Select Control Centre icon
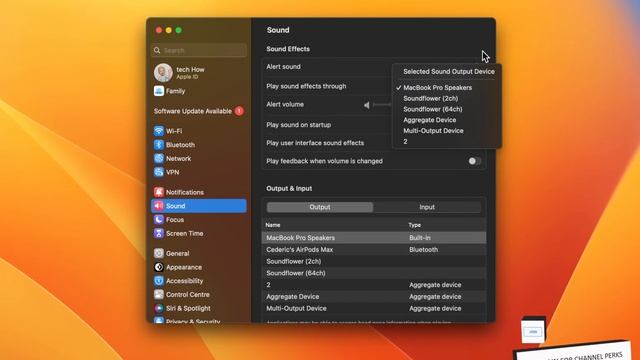640x360 pixels. (x=159, y=294)
